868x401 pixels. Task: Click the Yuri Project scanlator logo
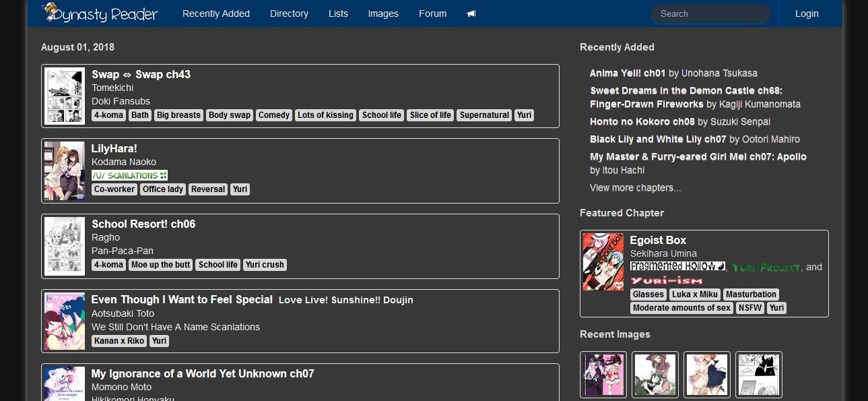766,268
